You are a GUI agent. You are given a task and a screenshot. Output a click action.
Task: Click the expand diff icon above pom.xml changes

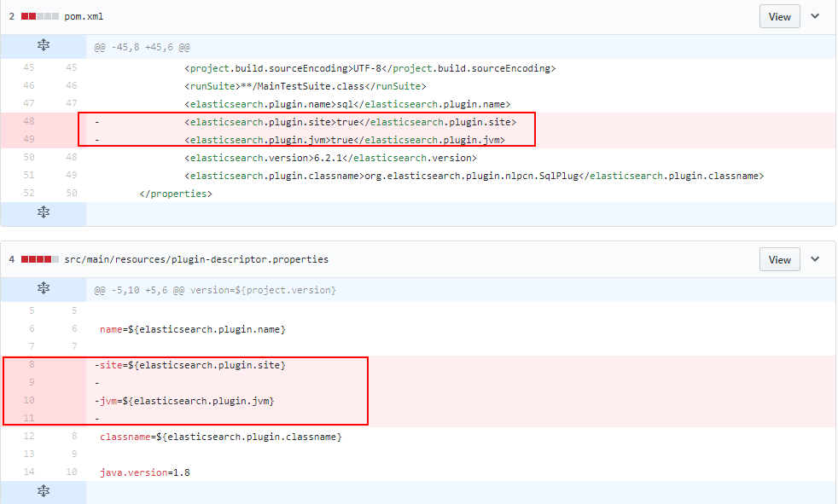43,47
